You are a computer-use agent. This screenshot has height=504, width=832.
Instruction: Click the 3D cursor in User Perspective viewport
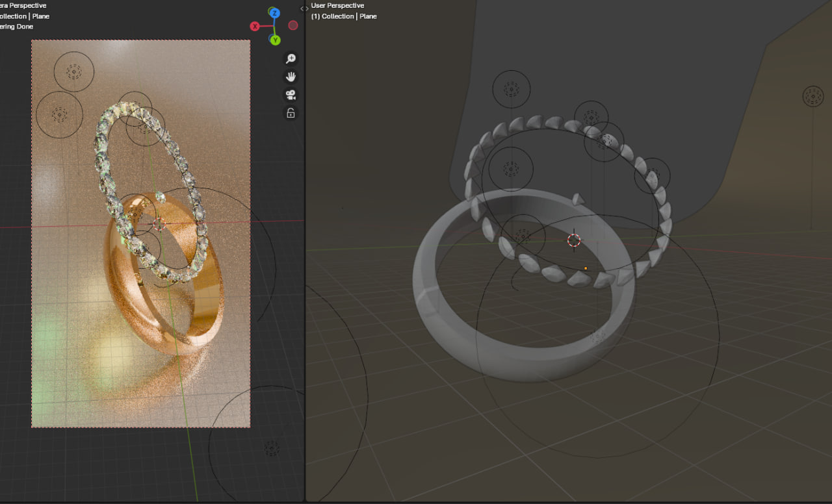pos(573,240)
